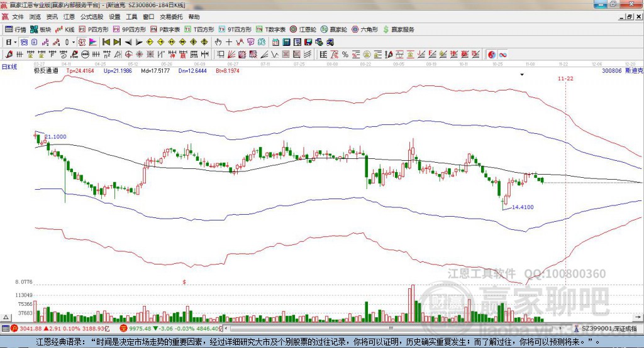Click the truck icon in toolbar
Image resolution: width=644 pixels, height=348 pixels.
point(330,42)
